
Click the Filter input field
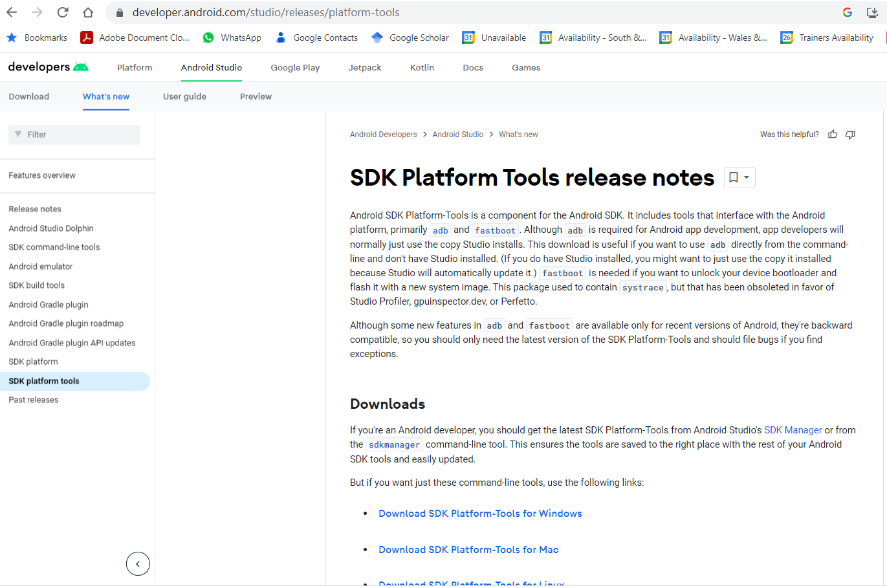(74, 135)
